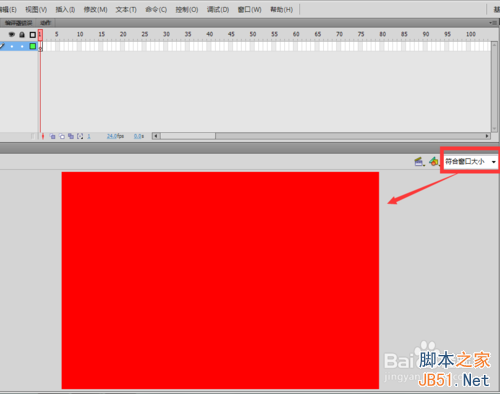Click frame 50 on the timeline ruler
The width and height of the screenshot is (500, 394).
coord(253,34)
